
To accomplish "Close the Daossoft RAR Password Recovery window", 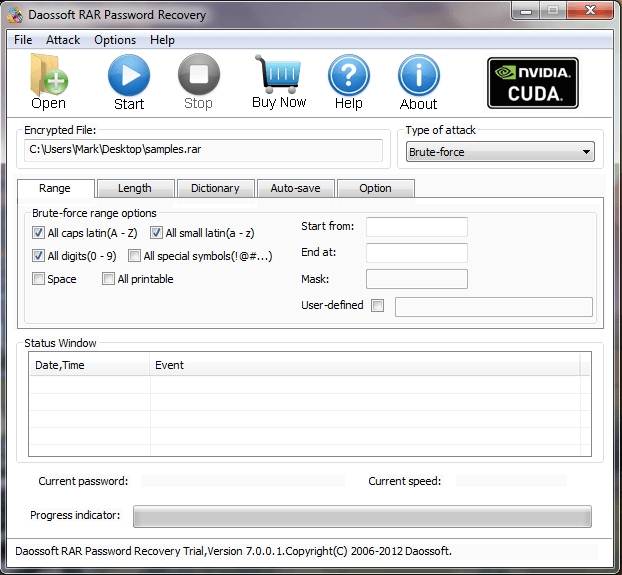I will (590, 10).
